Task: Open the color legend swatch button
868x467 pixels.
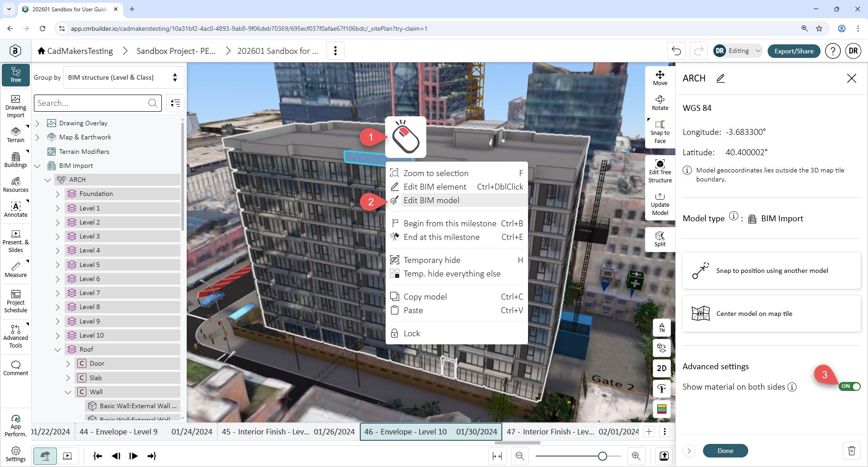Action: click(x=662, y=409)
